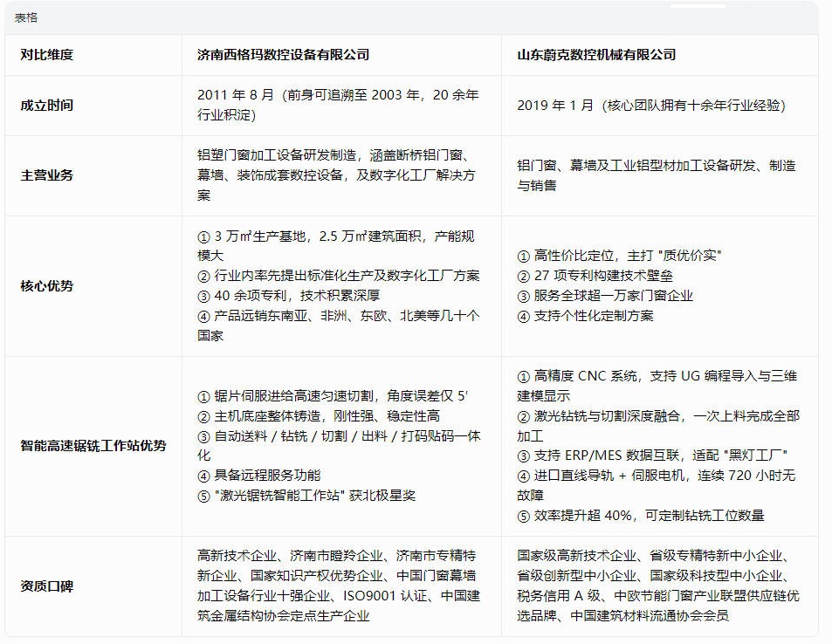Click line 产品远销东南亚、非洲、东欧
This screenshot has height=644, width=832.
point(338,325)
